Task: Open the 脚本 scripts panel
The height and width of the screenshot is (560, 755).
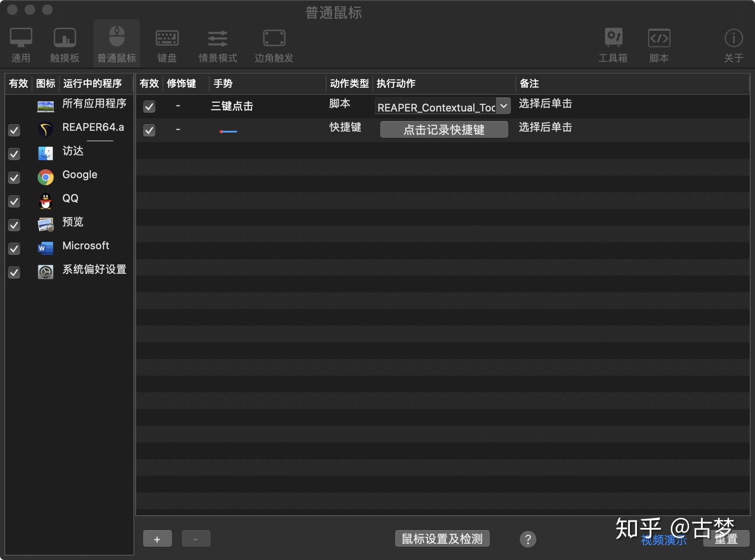Action: 659,43
